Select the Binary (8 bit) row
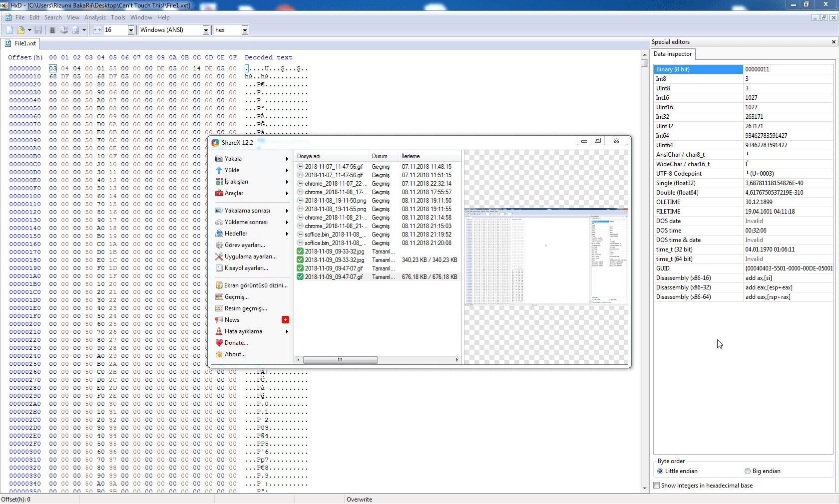 point(743,69)
